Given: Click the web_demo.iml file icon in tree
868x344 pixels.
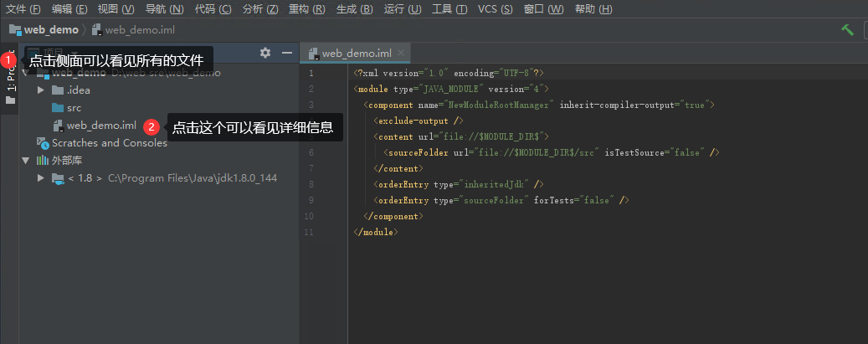Looking at the screenshot, I should coord(58,126).
